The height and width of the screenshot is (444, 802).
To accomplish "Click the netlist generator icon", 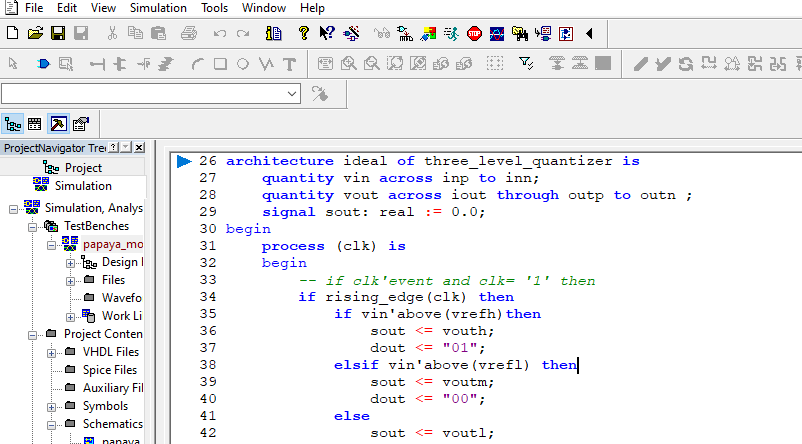I will tap(405, 34).
